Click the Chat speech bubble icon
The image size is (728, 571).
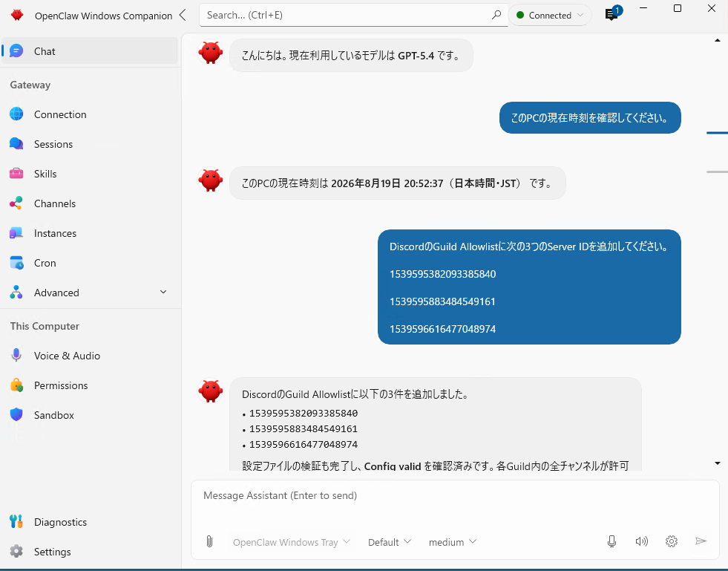16,51
